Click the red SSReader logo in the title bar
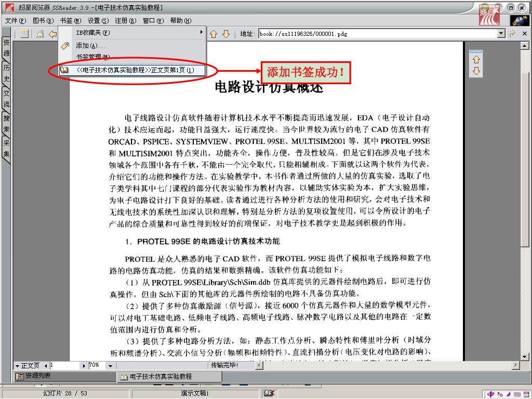Viewport: 532px width, 399px height. [10, 7]
